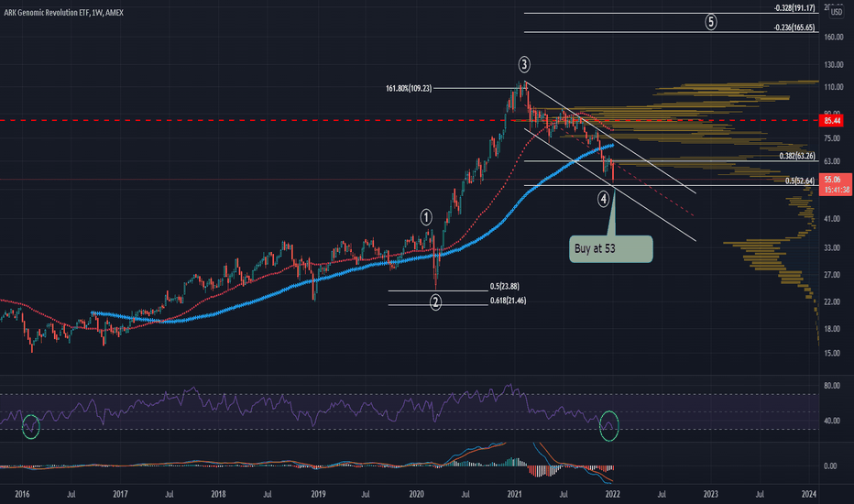
Task: Click the 0.5(23.88) retracement label
Action: pyautogui.click(x=504, y=286)
